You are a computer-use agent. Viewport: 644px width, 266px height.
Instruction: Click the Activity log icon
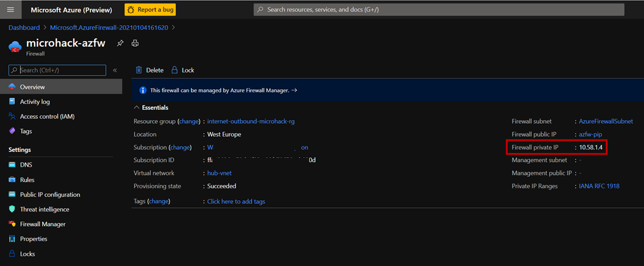[x=12, y=102]
